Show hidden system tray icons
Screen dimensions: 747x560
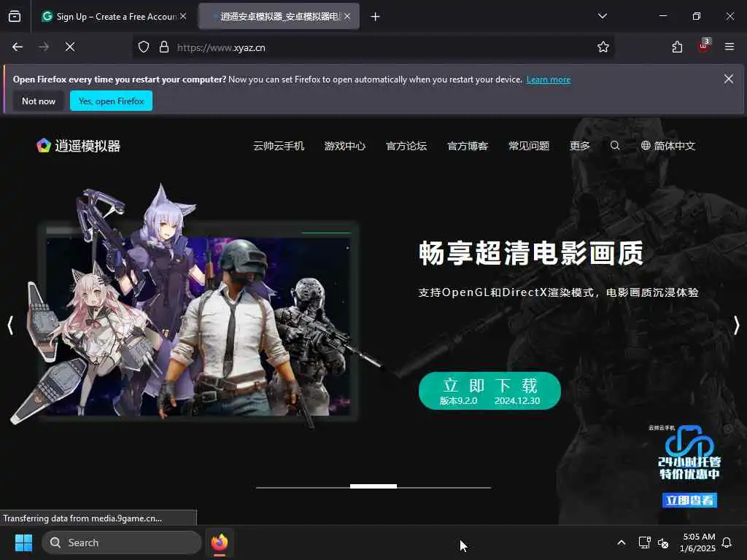click(x=622, y=542)
